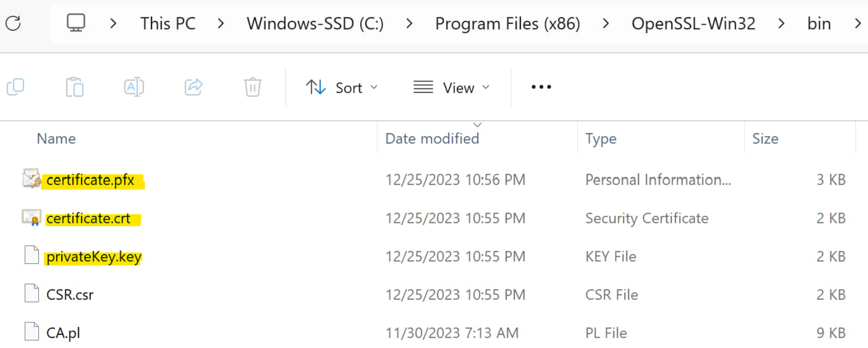This screenshot has width=868, height=348.
Task: Open the CSR.csr file entry
Action: [70, 294]
